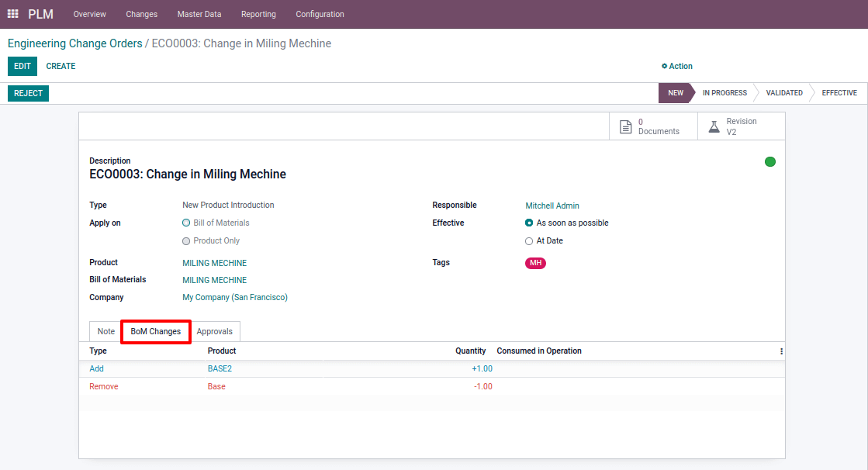Set status stage to IN PROGRESS
Image resolution: width=868 pixels, height=470 pixels.
click(x=724, y=93)
